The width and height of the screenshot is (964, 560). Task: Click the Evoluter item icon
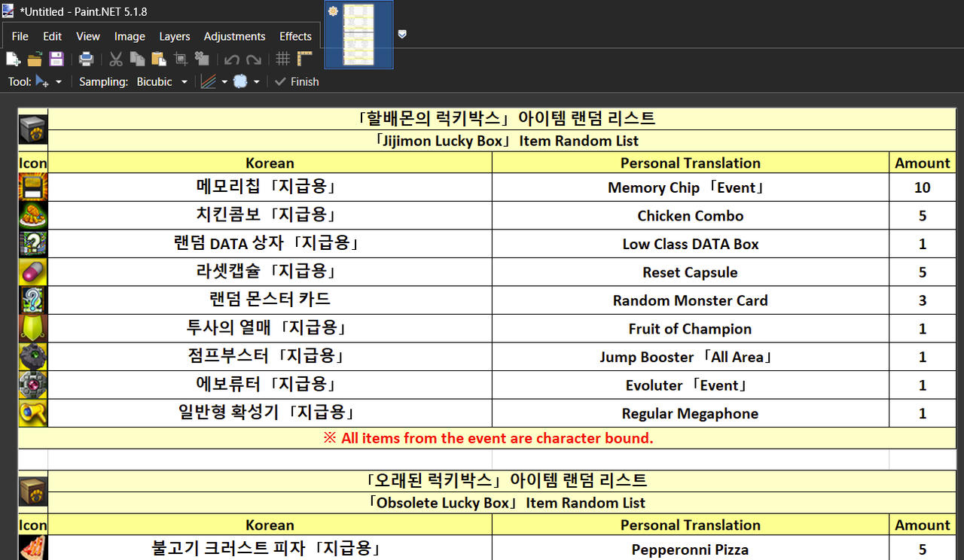click(x=33, y=385)
